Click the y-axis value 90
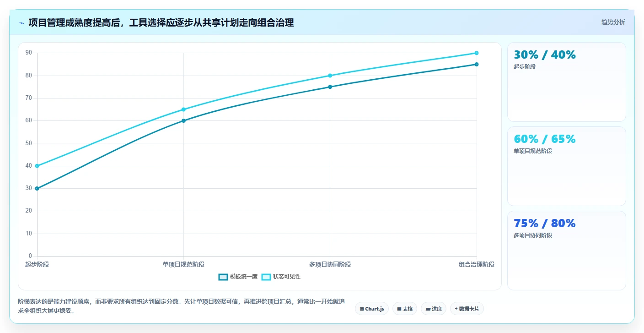The width and height of the screenshot is (644, 333). 29,53
